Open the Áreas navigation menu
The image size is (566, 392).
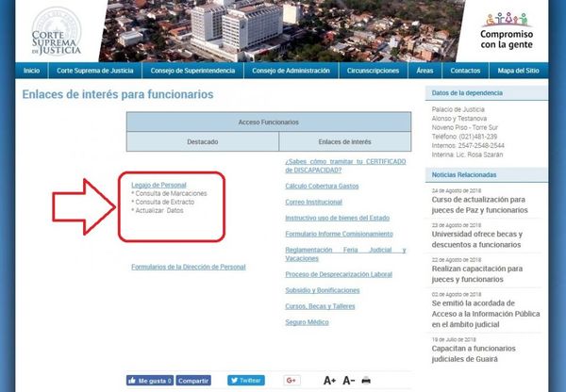coord(424,71)
